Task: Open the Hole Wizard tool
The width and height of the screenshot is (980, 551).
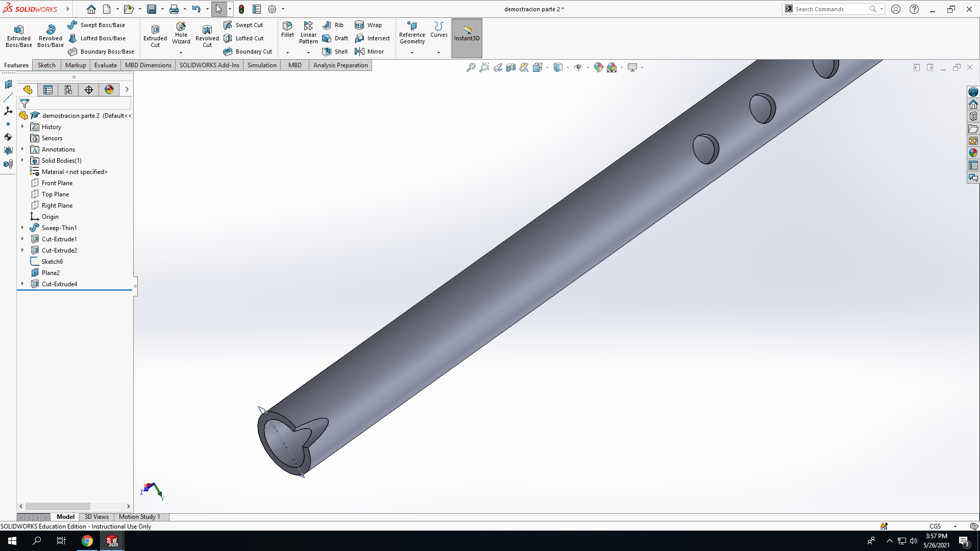Action: (181, 34)
